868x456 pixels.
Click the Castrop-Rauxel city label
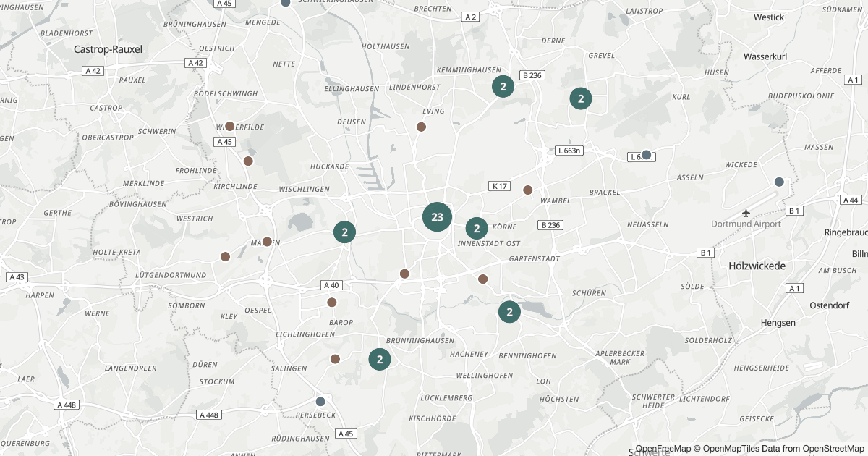point(109,49)
